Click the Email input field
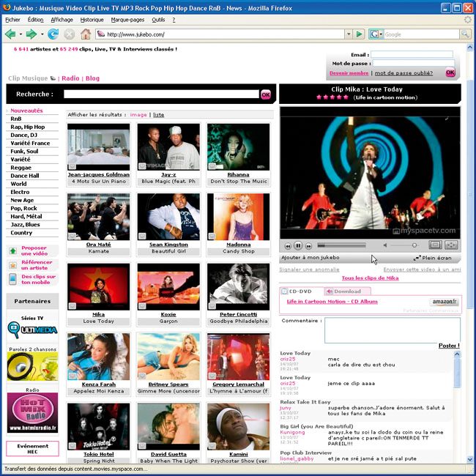Screen dimensions: 476x476 tap(412, 55)
